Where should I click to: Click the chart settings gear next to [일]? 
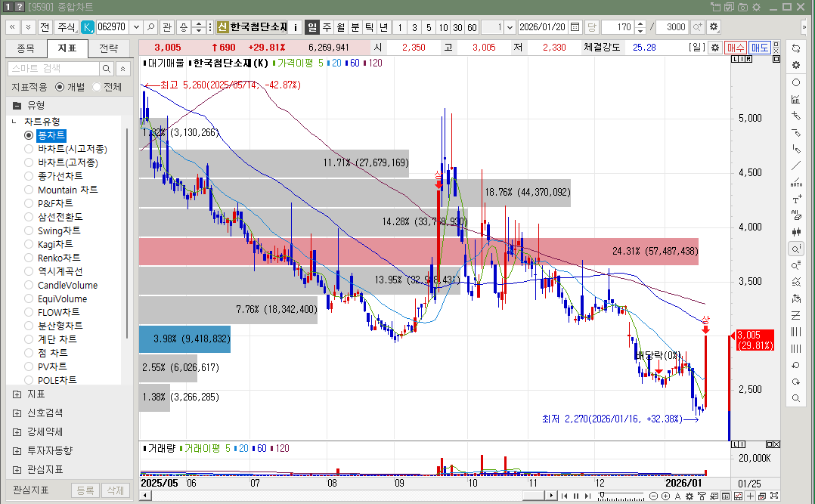point(715,48)
